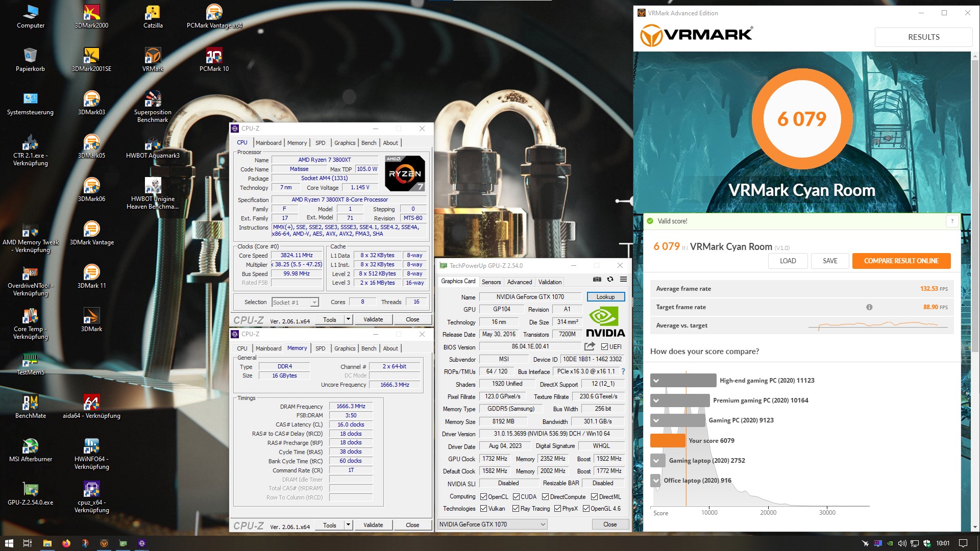Select the BenchMate desktop icon

pos(30,406)
